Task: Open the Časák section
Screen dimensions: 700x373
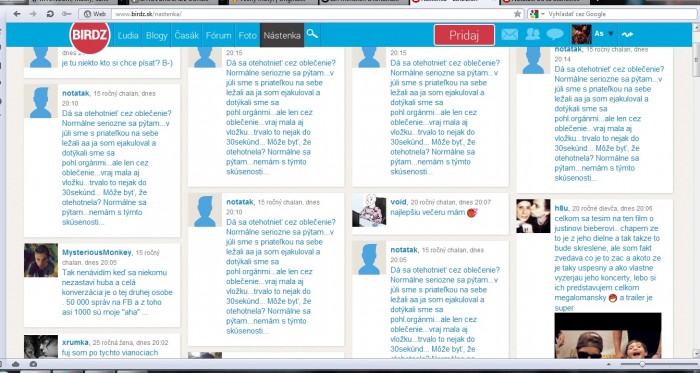Action: [187, 35]
